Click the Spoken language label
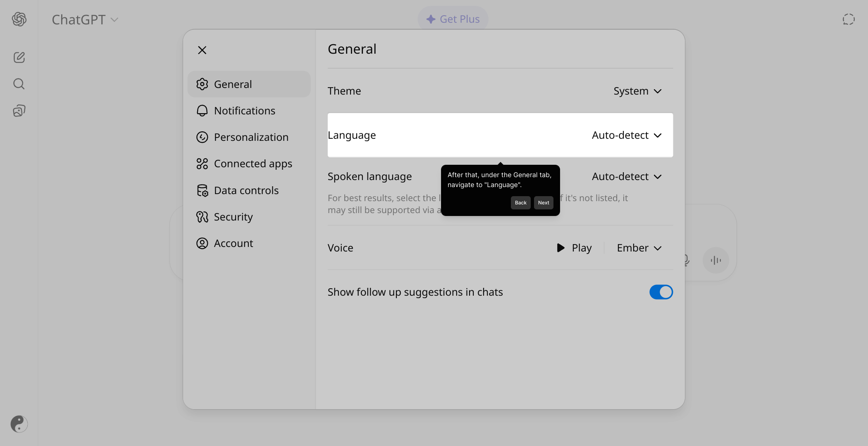868x446 pixels. click(x=370, y=176)
